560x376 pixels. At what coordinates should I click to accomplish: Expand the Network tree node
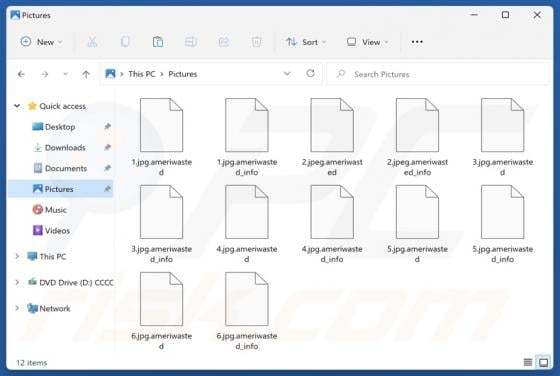click(x=17, y=308)
